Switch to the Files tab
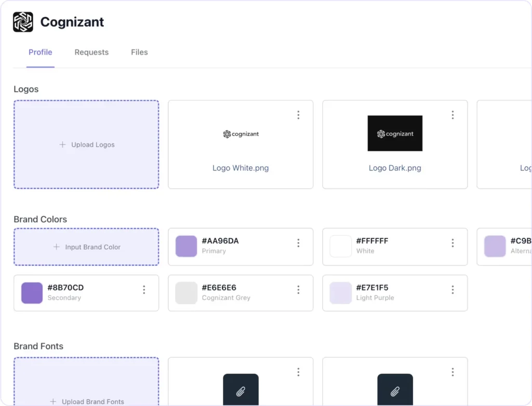The image size is (532, 406). click(139, 52)
